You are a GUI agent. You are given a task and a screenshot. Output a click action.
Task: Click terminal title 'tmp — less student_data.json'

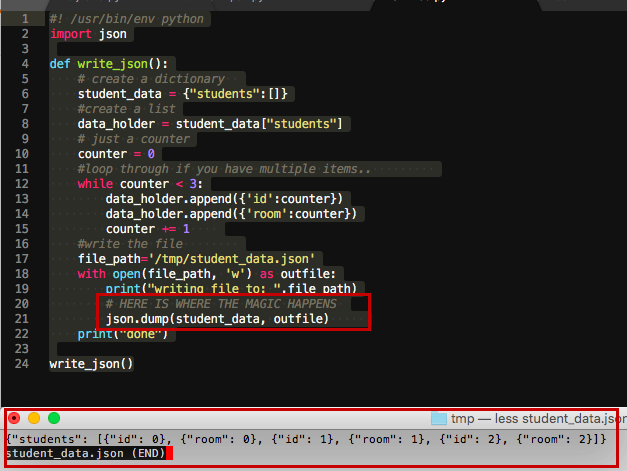tap(538, 419)
